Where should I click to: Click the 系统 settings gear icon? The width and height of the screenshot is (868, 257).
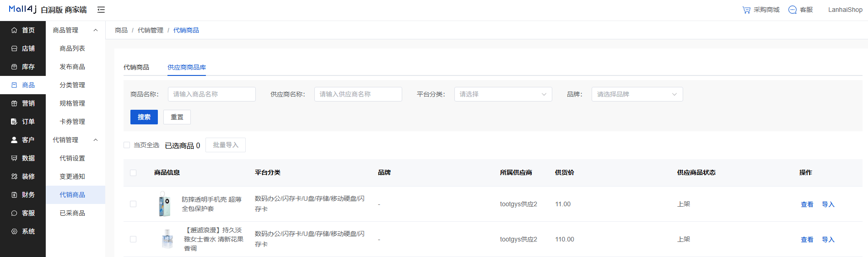14,231
